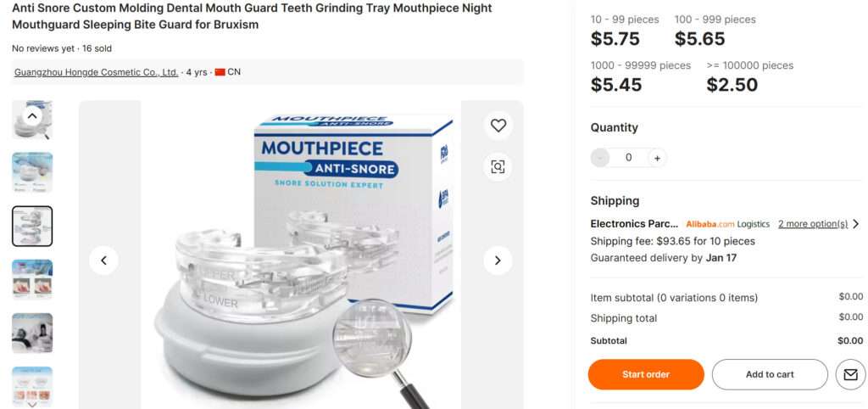The image size is (868, 409).
Task: Select thumbnail below the highlighted one
Action: click(32, 279)
